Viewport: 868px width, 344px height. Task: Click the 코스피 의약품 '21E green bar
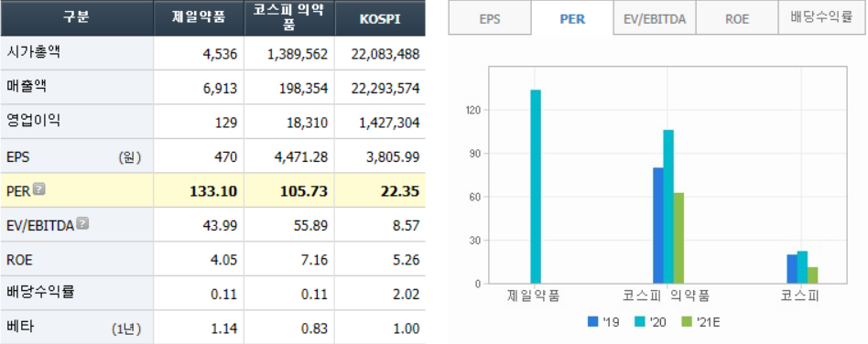pyautogui.click(x=678, y=239)
